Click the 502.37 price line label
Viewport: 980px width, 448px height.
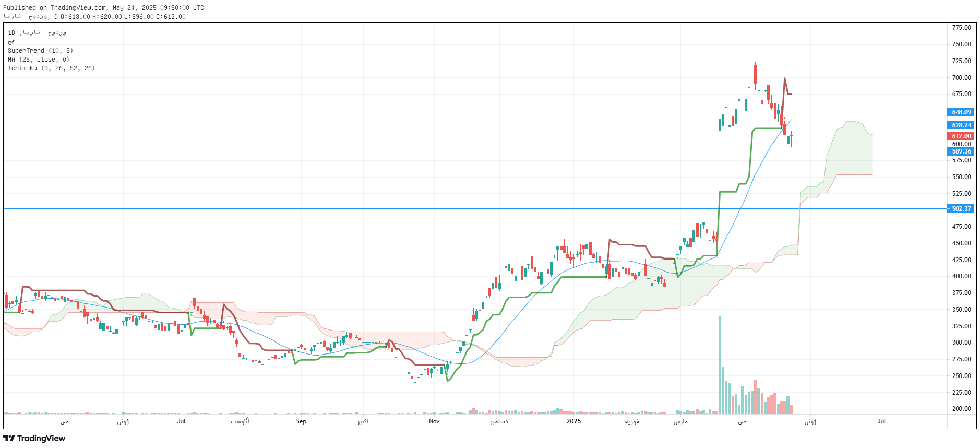coord(961,209)
